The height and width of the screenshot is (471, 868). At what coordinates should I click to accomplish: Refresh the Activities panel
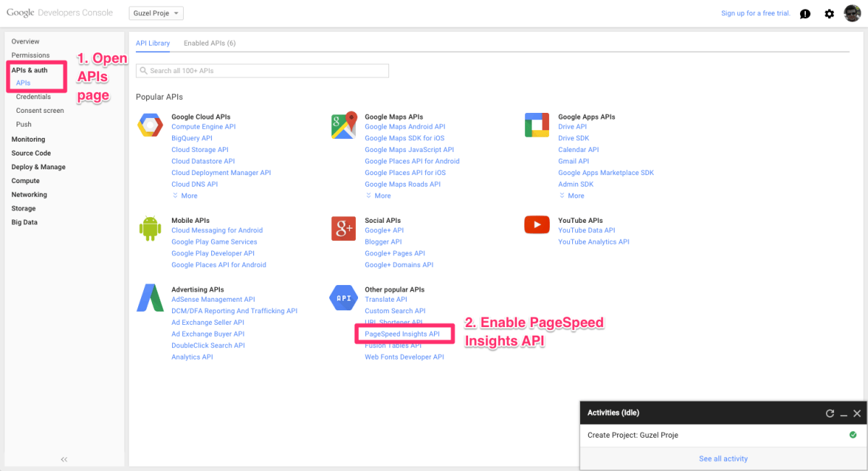[x=830, y=412]
